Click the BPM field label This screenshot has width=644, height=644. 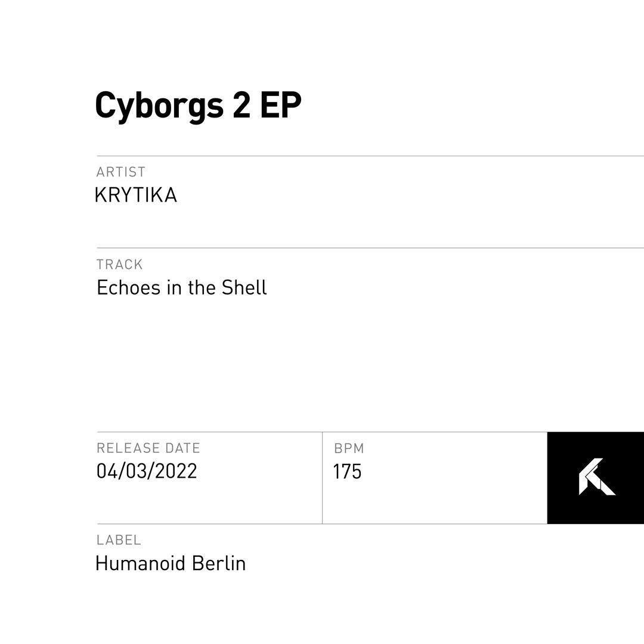[349, 448]
